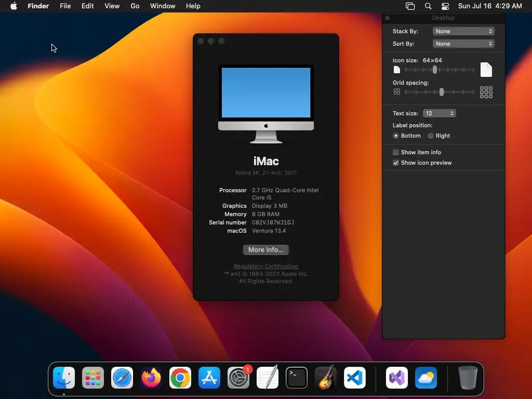Screen dimensions: 532x399
Task: Click Stage Manager icon in menu bar
Action: click(410, 6)
